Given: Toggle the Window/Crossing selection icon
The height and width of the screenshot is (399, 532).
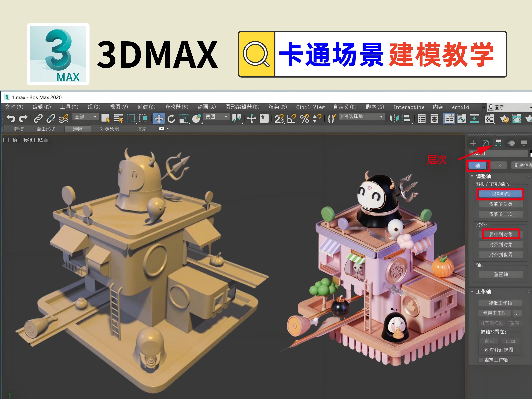Looking at the screenshot, I should tap(143, 119).
